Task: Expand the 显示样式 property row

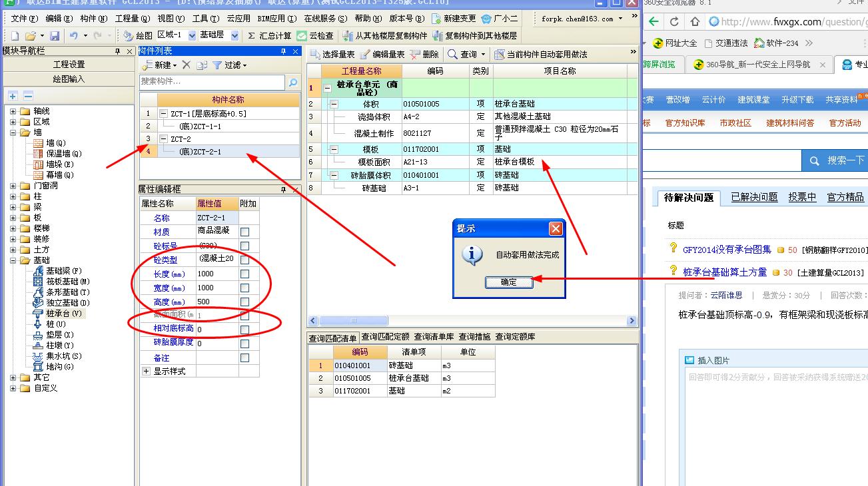Action: coord(147,371)
